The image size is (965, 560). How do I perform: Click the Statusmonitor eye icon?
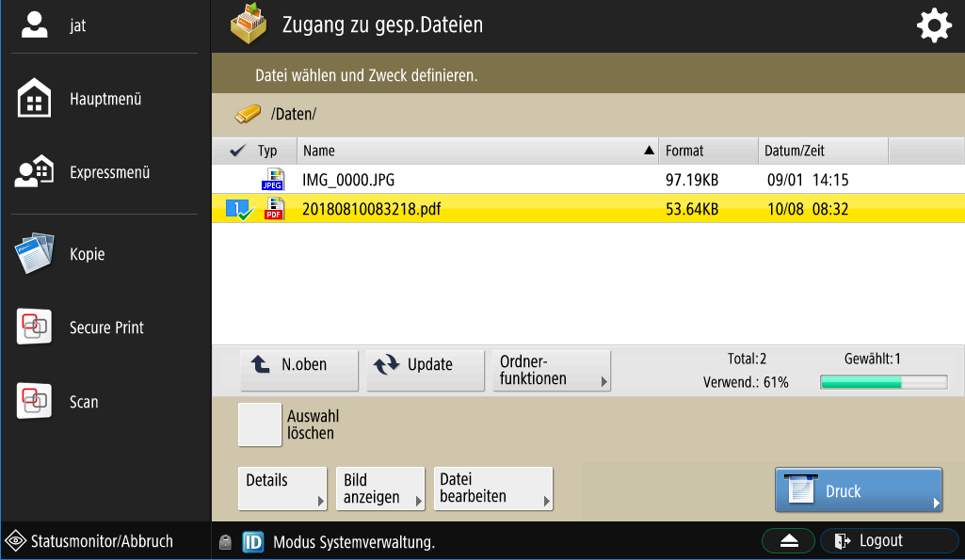15,541
